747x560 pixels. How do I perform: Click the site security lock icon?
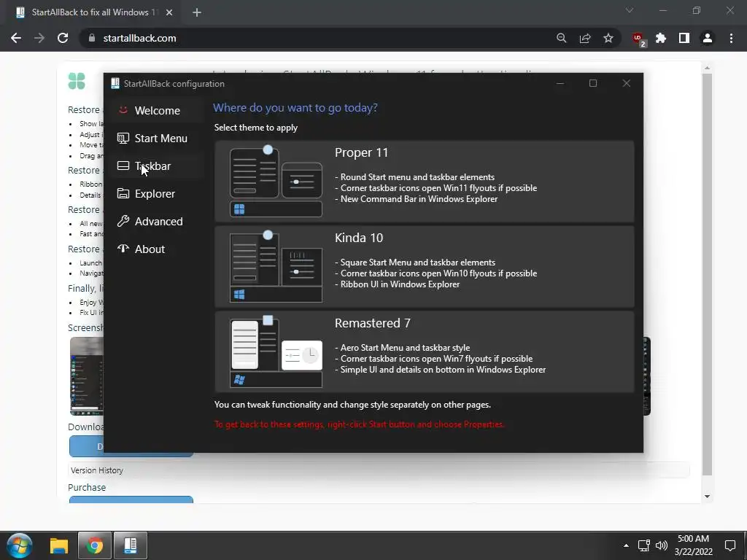pos(92,38)
